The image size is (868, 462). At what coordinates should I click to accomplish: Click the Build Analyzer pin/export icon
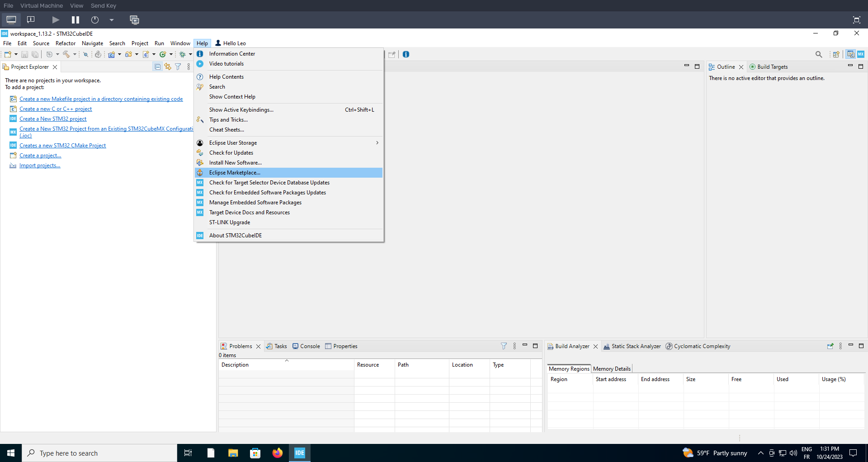tap(830, 346)
